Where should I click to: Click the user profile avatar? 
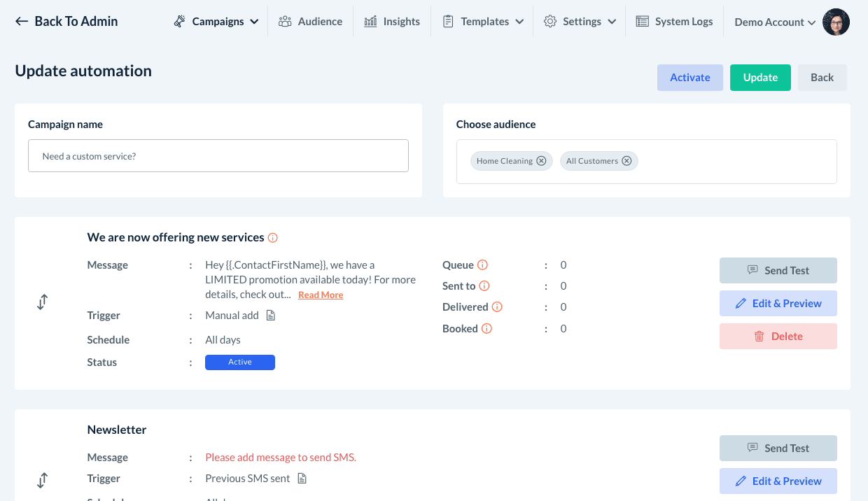tap(836, 22)
